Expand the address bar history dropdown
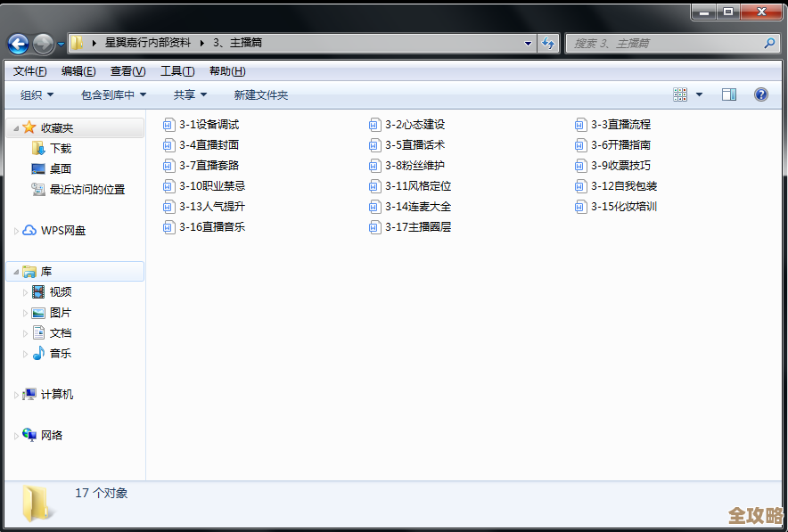 click(528, 43)
